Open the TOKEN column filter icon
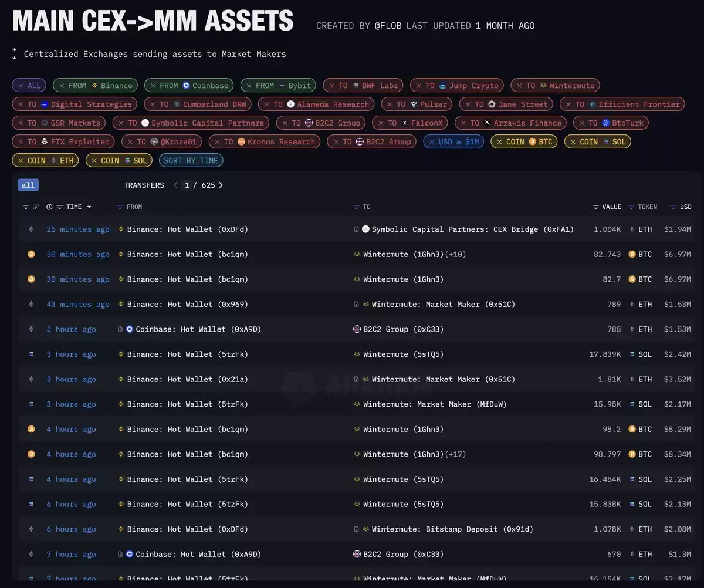The image size is (704, 588). (x=631, y=207)
